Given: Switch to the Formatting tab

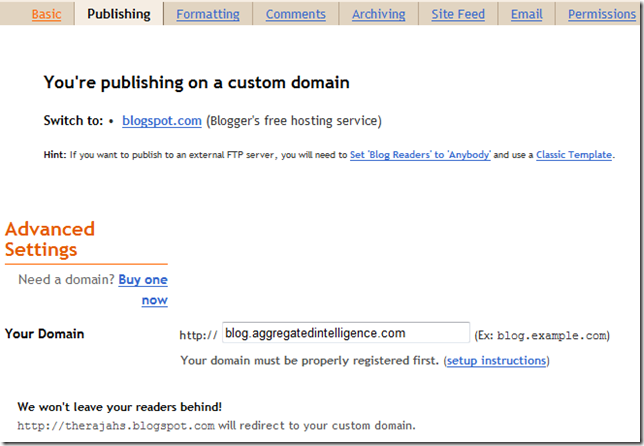Looking at the screenshot, I should [208, 14].
